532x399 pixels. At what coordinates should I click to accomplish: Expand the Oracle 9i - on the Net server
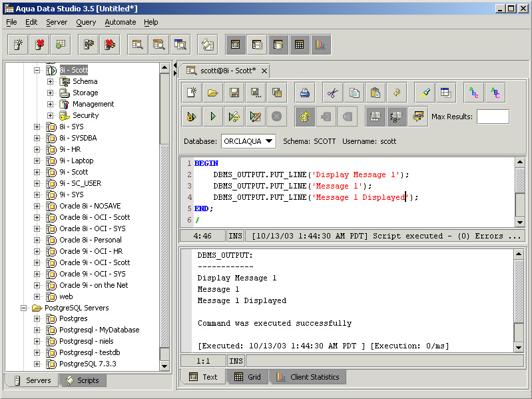(x=37, y=285)
